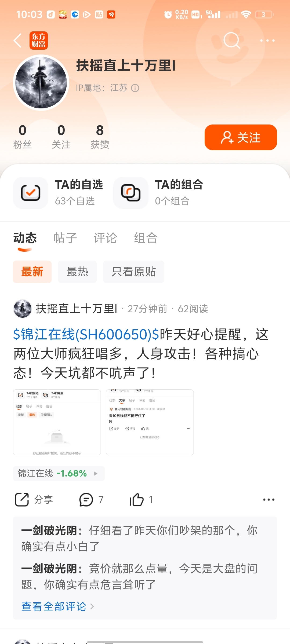Open the first post screenshot thumbnail
Viewport: 290px width, 644px height.
pyautogui.click(x=57, y=422)
